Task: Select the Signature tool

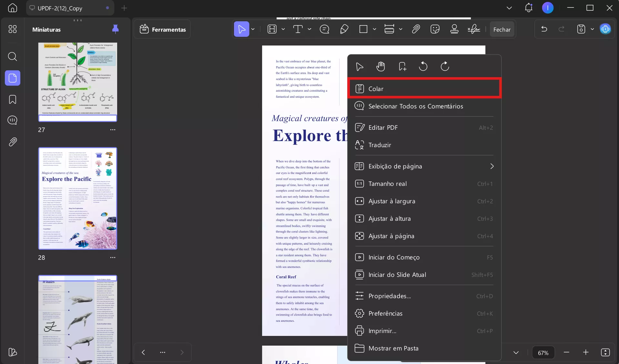Action: [x=473, y=29]
